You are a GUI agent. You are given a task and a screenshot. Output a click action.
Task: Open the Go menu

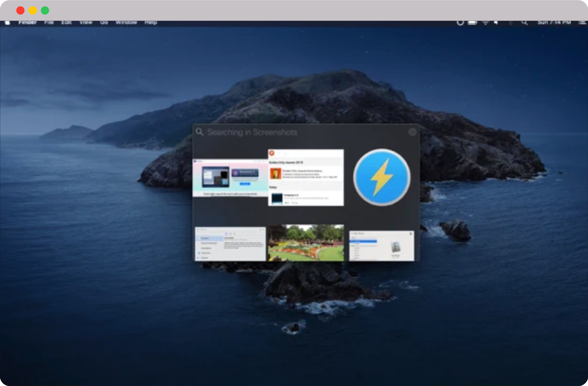tap(104, 23)
